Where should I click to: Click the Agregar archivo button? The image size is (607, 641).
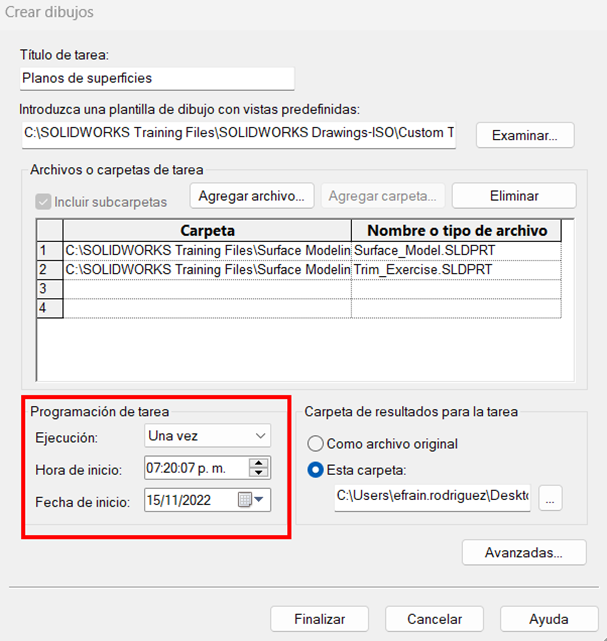[x=252, y=196]
